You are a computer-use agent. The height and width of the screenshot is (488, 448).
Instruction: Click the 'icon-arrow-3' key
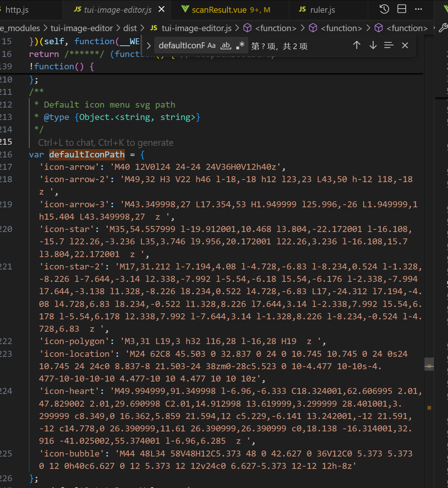point(74,204)
